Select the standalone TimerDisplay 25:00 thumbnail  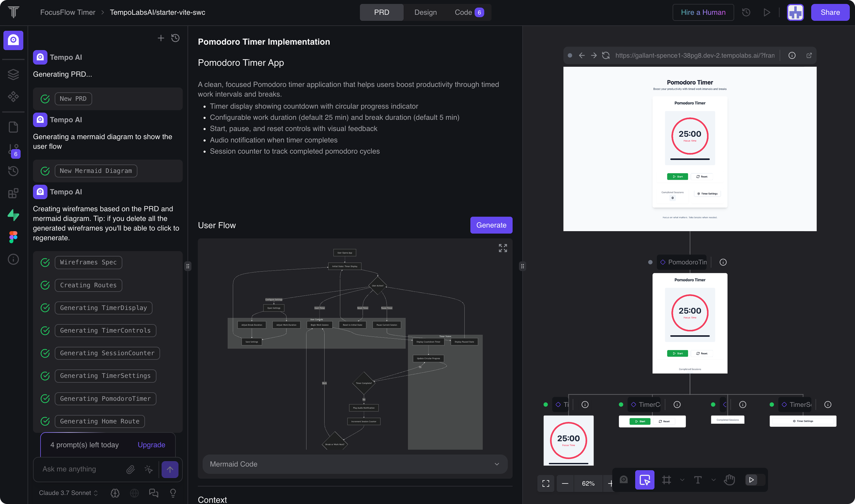click(569, 440)
